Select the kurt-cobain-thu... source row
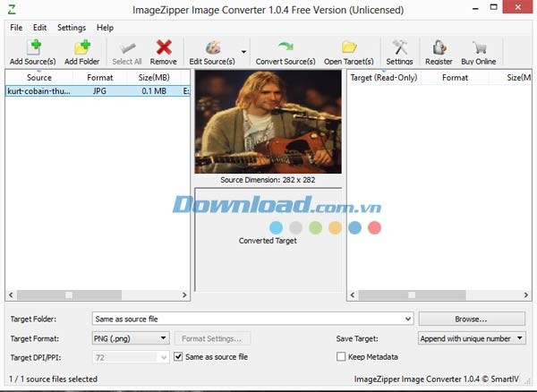537x392 pixels. 98,91
